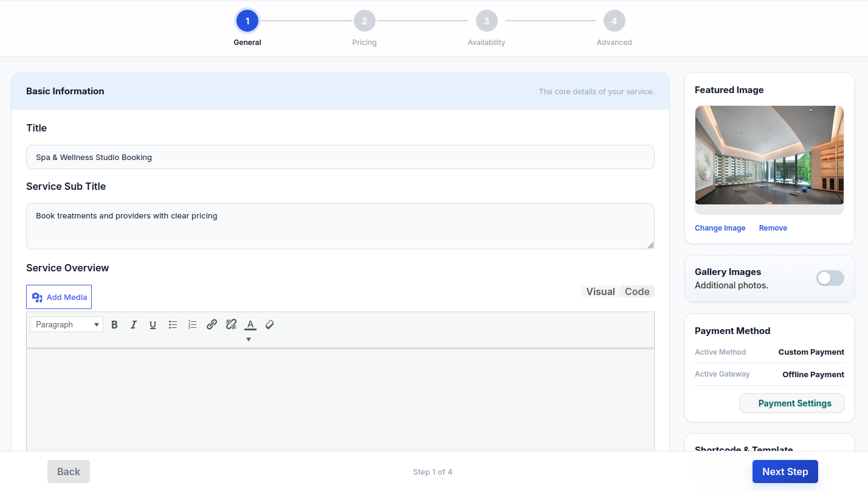Select the text color icon
This screenshot has width=868, height=491.
(x=250, y=325)
